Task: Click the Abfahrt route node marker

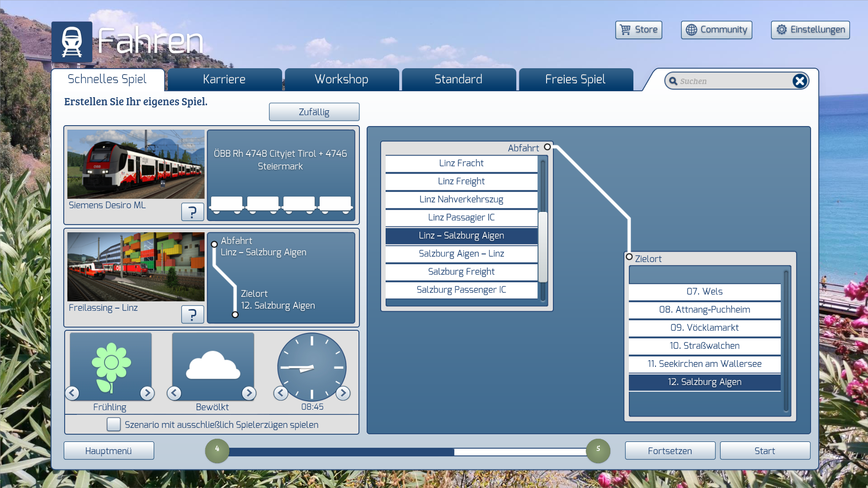Action: pyautogui.click(x=547, y=147)
